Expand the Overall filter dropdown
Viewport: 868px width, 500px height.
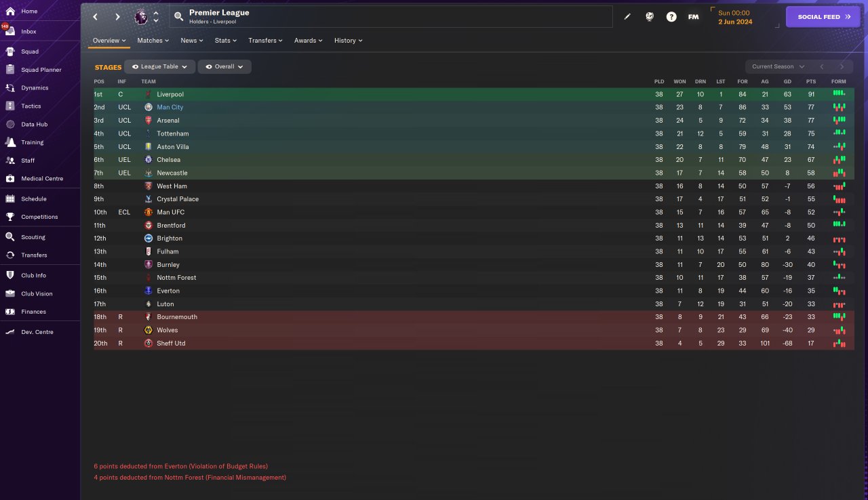pyautogui.click(x=224, y=67)
